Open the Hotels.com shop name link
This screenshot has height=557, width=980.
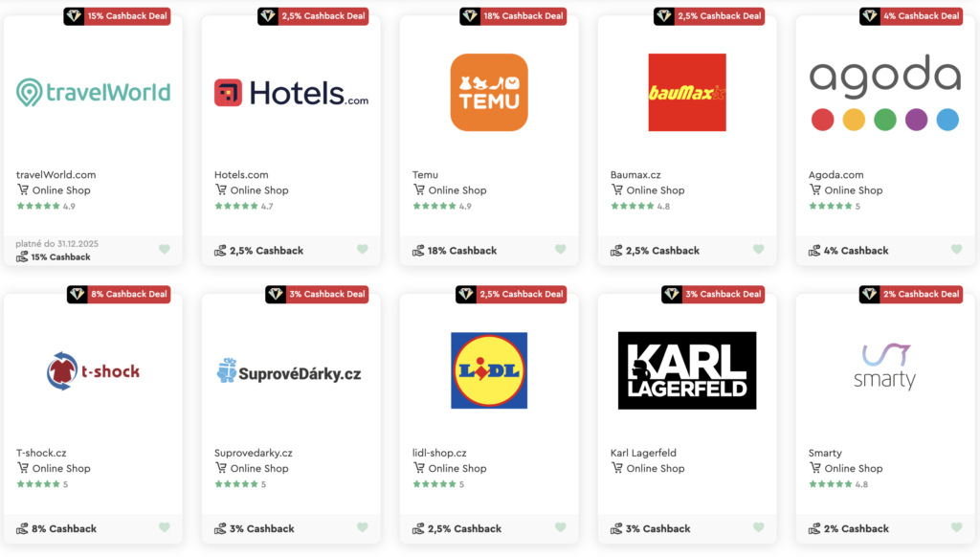pyautogui.click(x=241, y=175)
